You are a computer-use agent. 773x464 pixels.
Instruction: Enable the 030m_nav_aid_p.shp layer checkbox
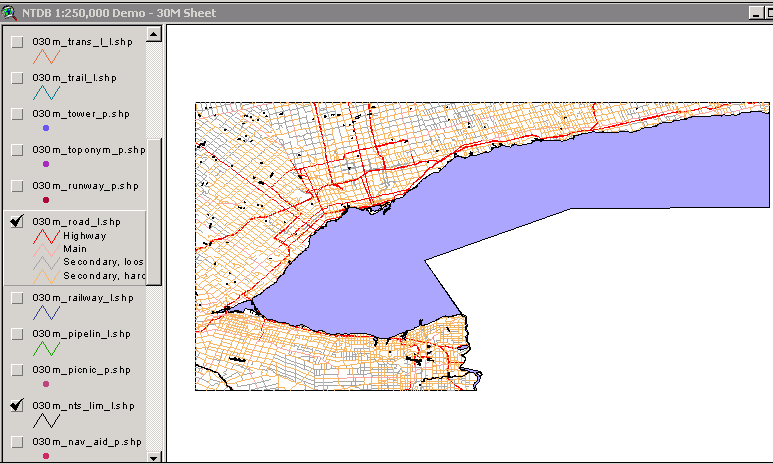click(x=17, y=442)
